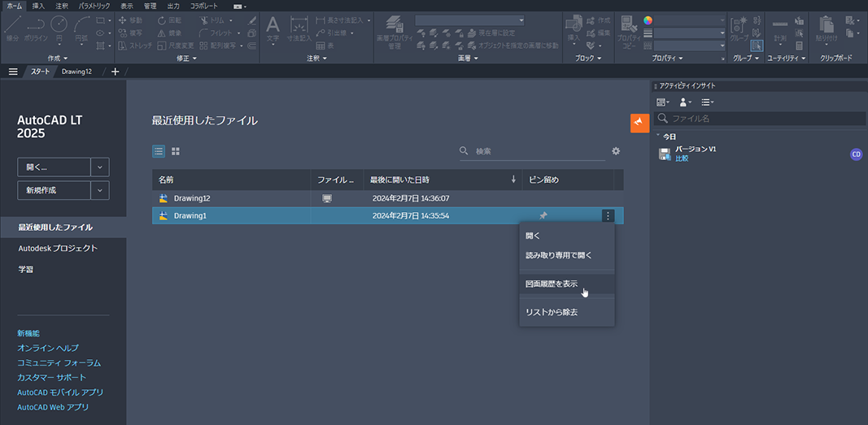Click the 新規作成 button

[55, 190]
